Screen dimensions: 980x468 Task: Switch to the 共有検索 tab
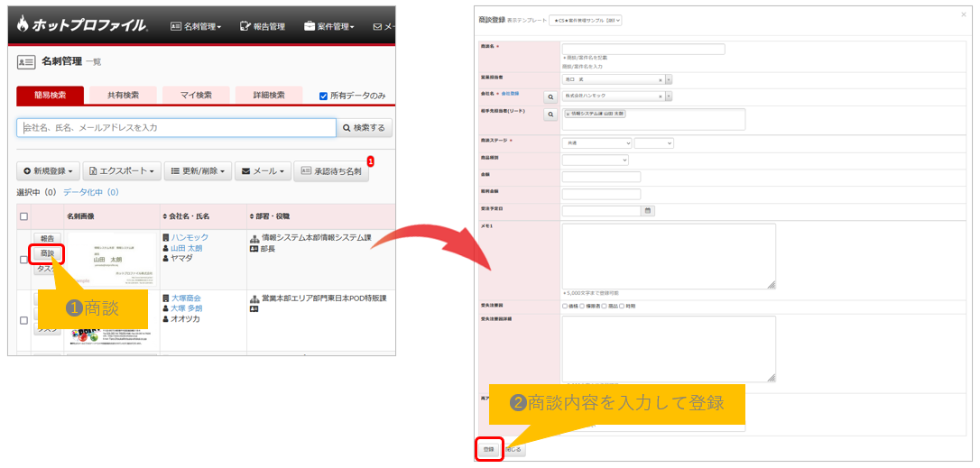123,95
